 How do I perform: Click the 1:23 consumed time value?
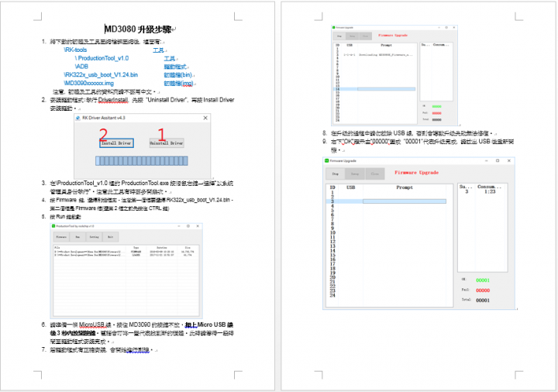tap(490, 191)
